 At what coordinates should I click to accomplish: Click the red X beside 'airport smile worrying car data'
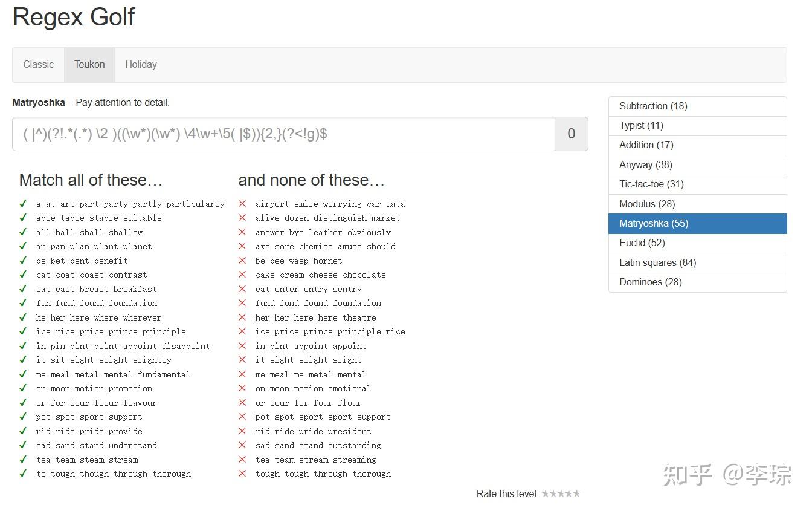pyautogui.click(x=242, y=204)
